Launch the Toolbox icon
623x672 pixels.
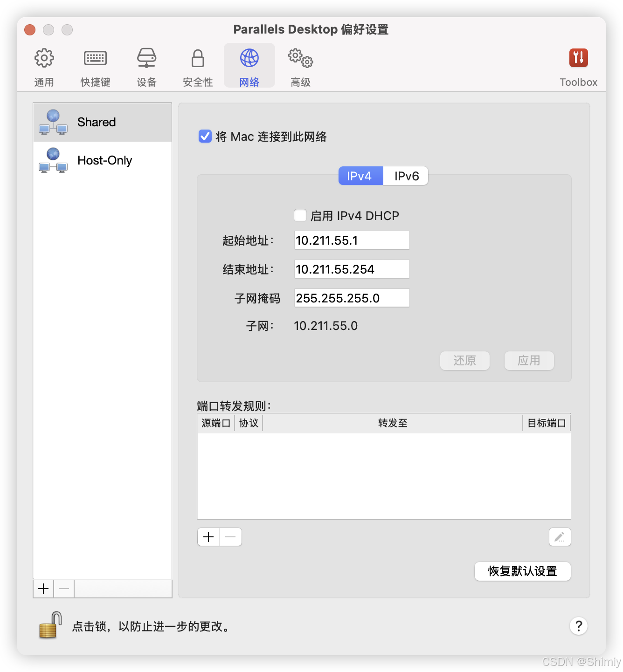pos(578,58)
